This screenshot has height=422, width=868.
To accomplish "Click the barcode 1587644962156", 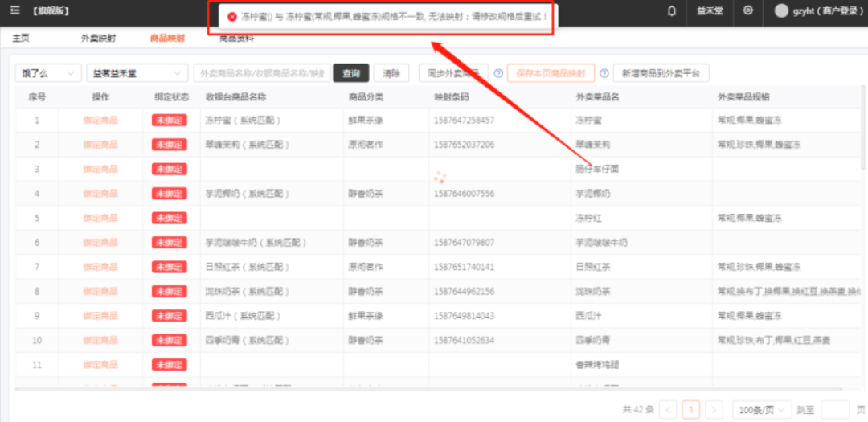I will pyautogui.click(x=465, y=291).
